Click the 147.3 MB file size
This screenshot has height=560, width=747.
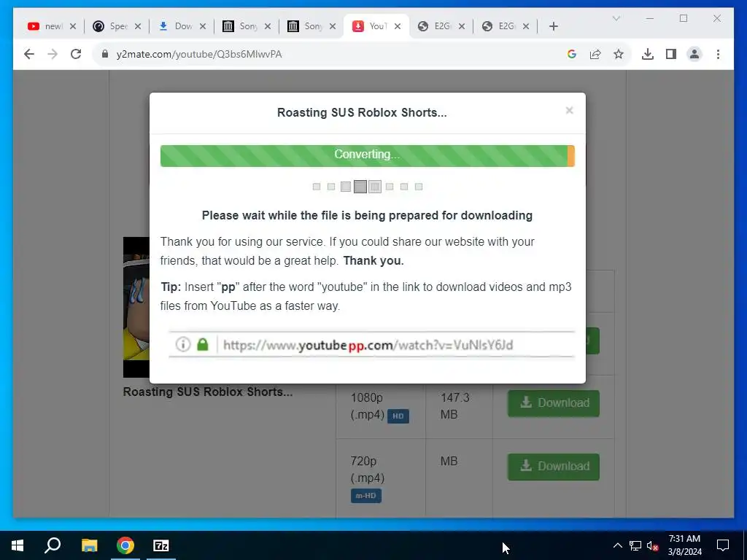pyautogui.click(x=454, y=405)
